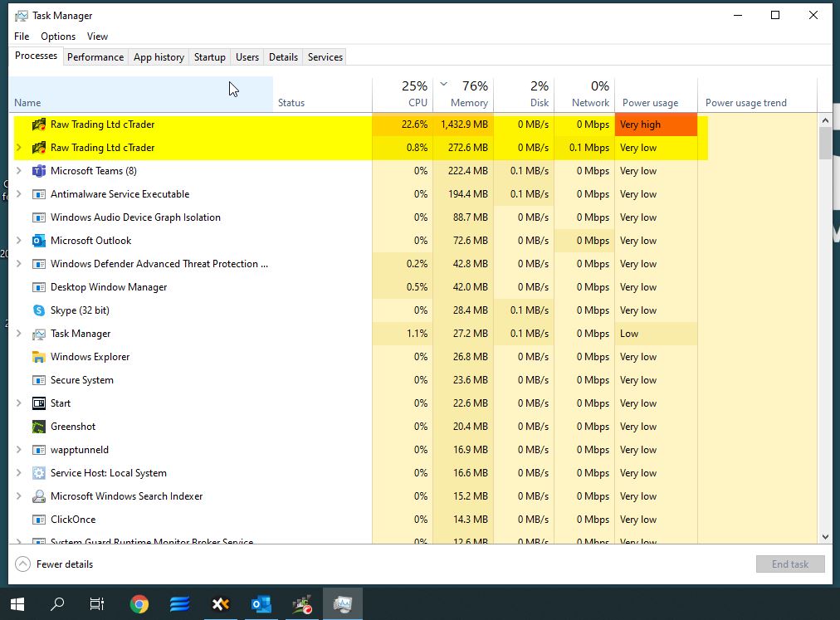Click the Task Manager process row icon
This screenshot has height=620, width=840.
click(x=38, y=334)
